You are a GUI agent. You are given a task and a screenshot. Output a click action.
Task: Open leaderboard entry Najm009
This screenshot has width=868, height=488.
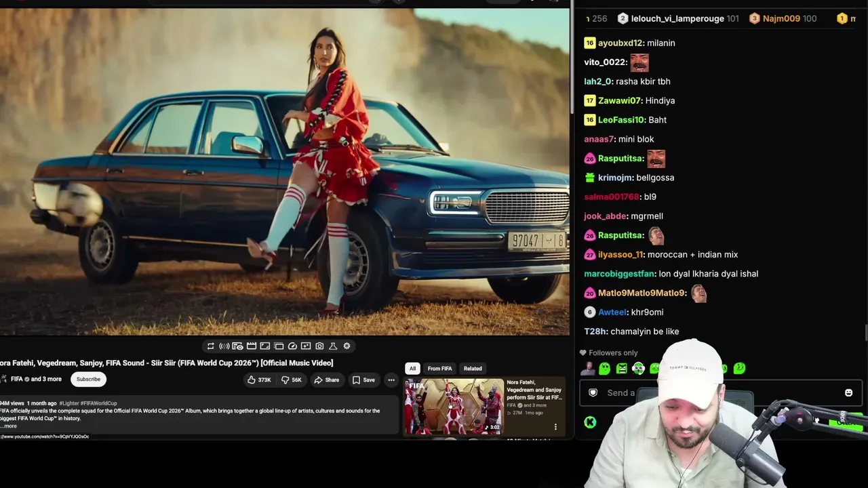tap(781, 18)
